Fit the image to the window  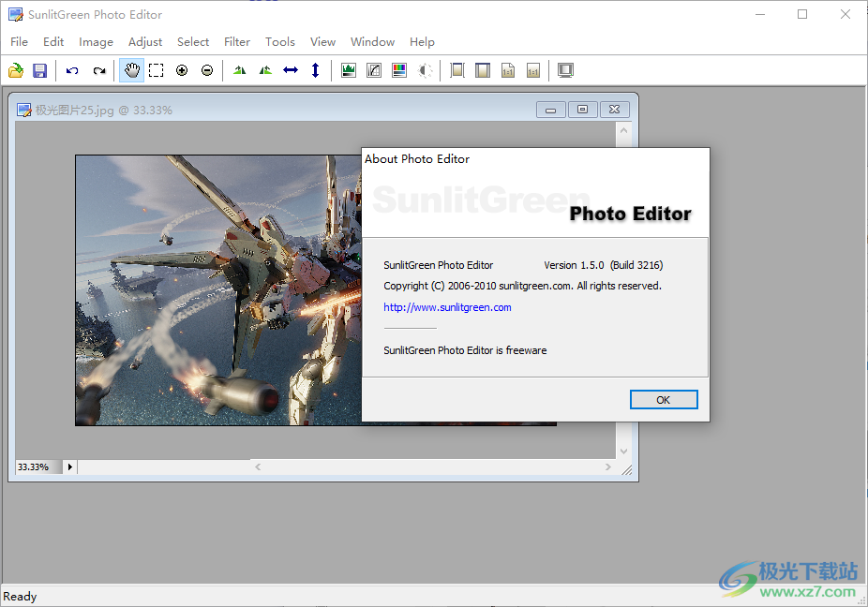[x=482, y=70]
